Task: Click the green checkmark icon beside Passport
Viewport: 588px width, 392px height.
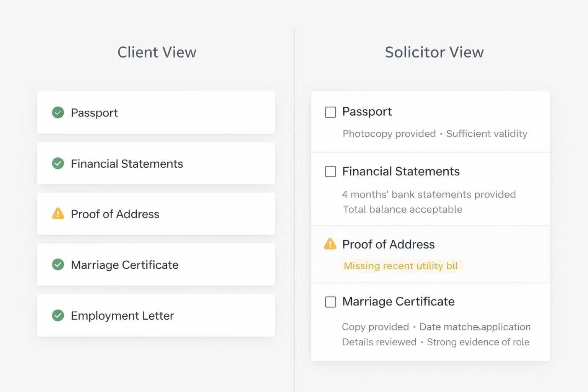Action: pos(58,113)
